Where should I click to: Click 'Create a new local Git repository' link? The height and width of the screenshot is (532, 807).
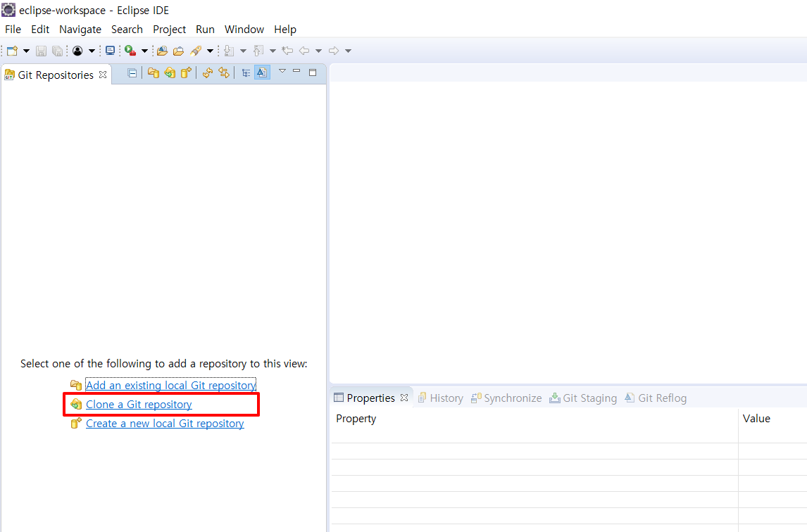tap(165, 424)
